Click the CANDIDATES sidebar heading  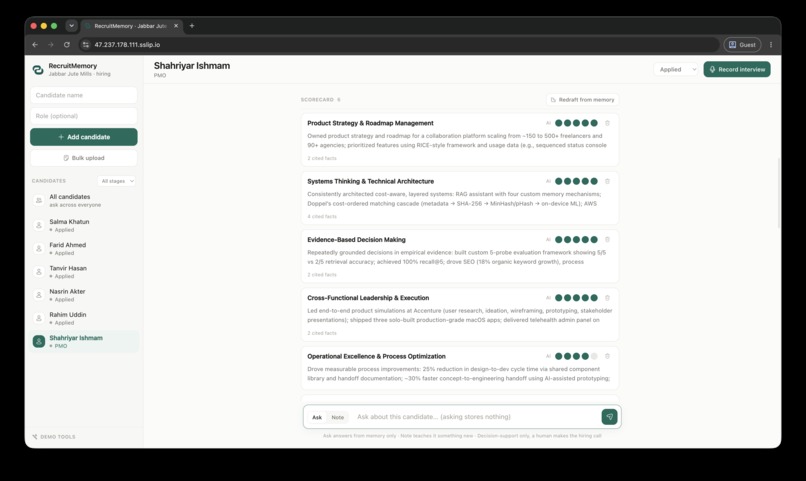tap(49, 181)
